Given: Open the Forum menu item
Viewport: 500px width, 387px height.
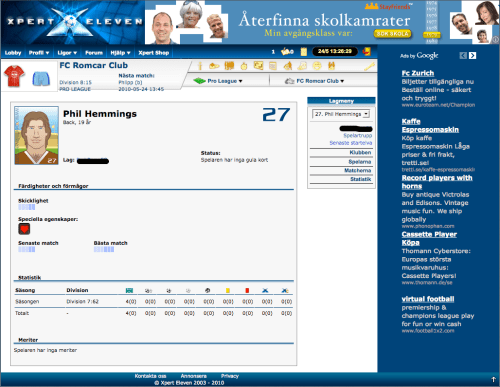Looking at the screenshot, I should (x=94, y=53).
